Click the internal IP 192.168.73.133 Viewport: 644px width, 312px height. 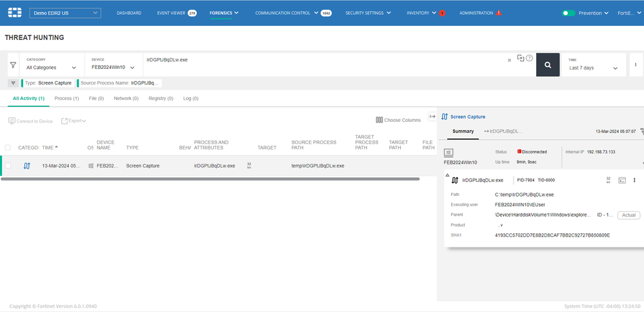601,152
